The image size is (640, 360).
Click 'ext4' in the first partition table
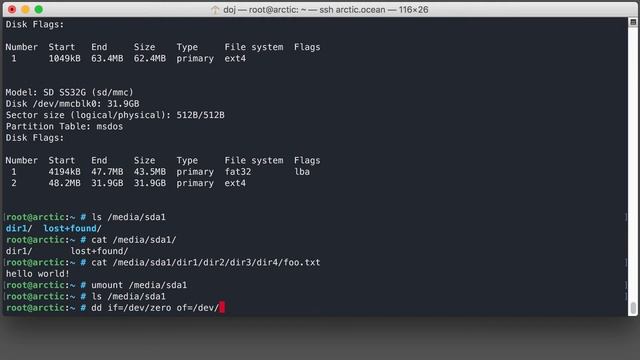(x=235, y=58)
